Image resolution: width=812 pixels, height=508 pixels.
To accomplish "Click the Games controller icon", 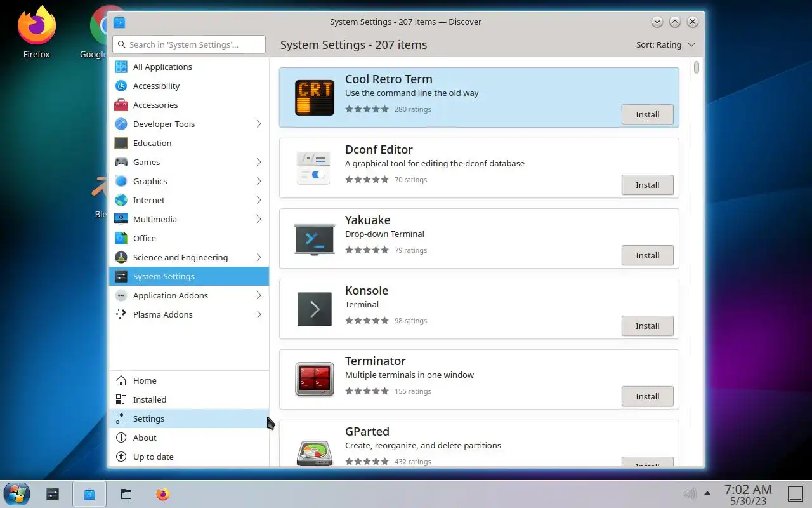I will (121, 162).
